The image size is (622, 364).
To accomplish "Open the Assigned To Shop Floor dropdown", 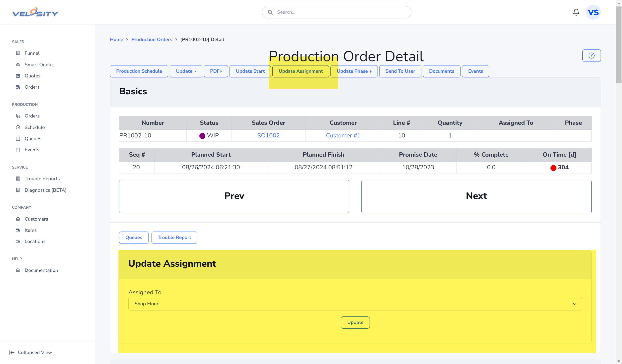I will point(355,304).
